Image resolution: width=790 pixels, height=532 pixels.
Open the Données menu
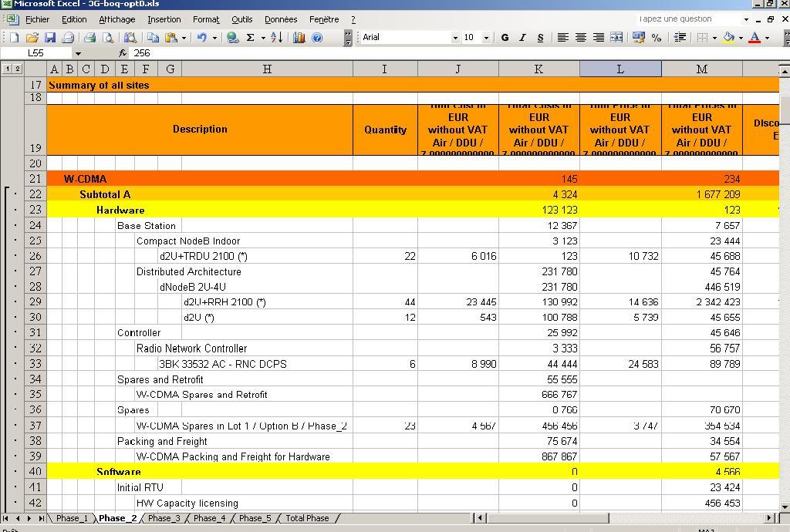click(281, 19)
